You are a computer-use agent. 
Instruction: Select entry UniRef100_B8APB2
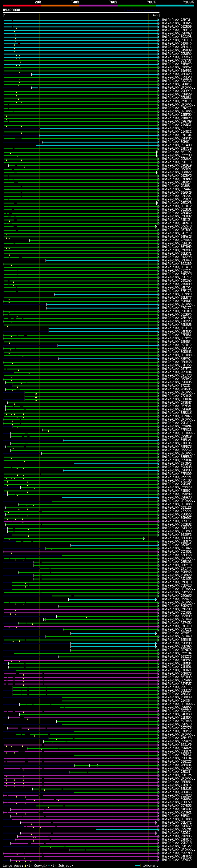pos(177,71)
